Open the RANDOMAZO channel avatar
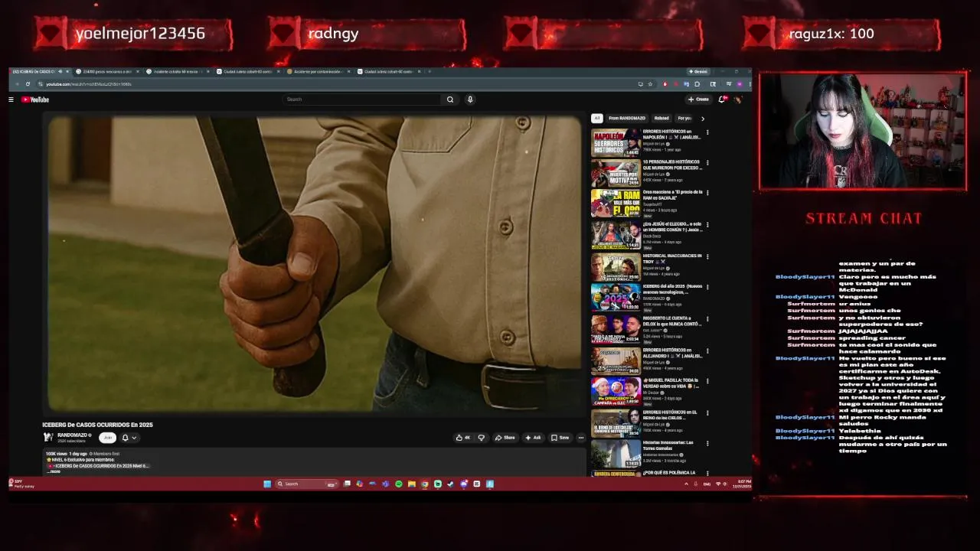This screenshot has width=980, height=551. pyautogui.click(x=48, y=438)
